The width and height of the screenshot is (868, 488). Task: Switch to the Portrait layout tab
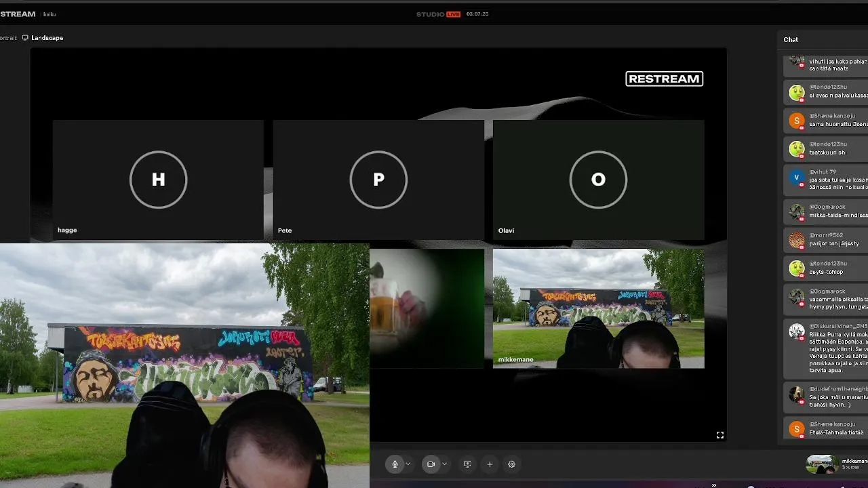point(8,38)
